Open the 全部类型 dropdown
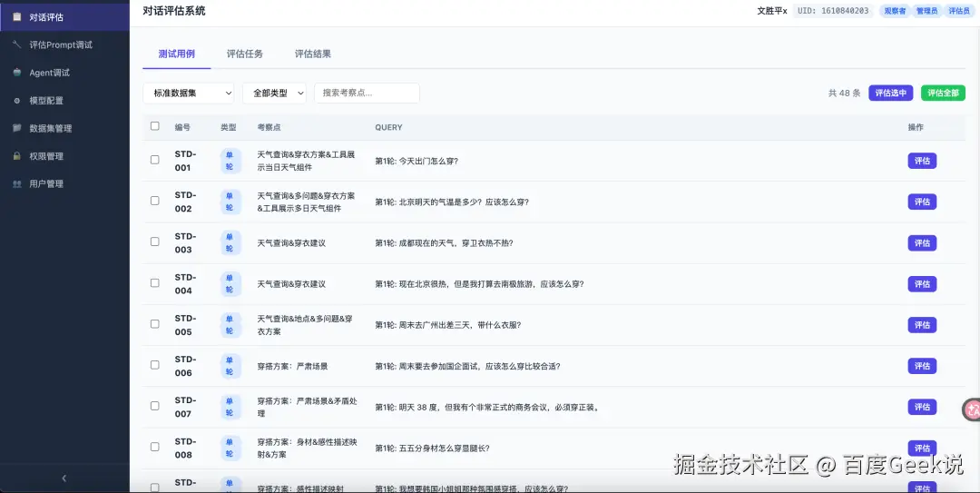Image resolution: width=980 pixels, height=493 pixels. click(x=274, y=93)
